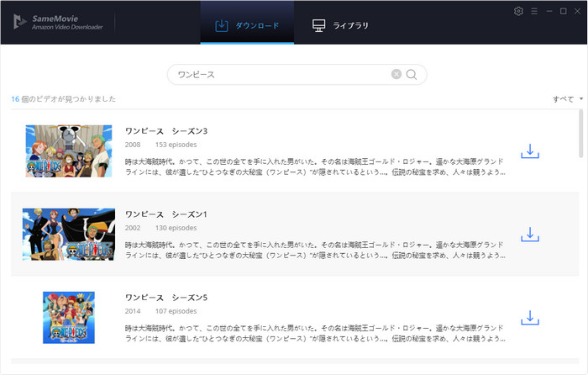Download ワンピース シーズン5
Viewport: 588px width, 375px height.
(530, 318)
